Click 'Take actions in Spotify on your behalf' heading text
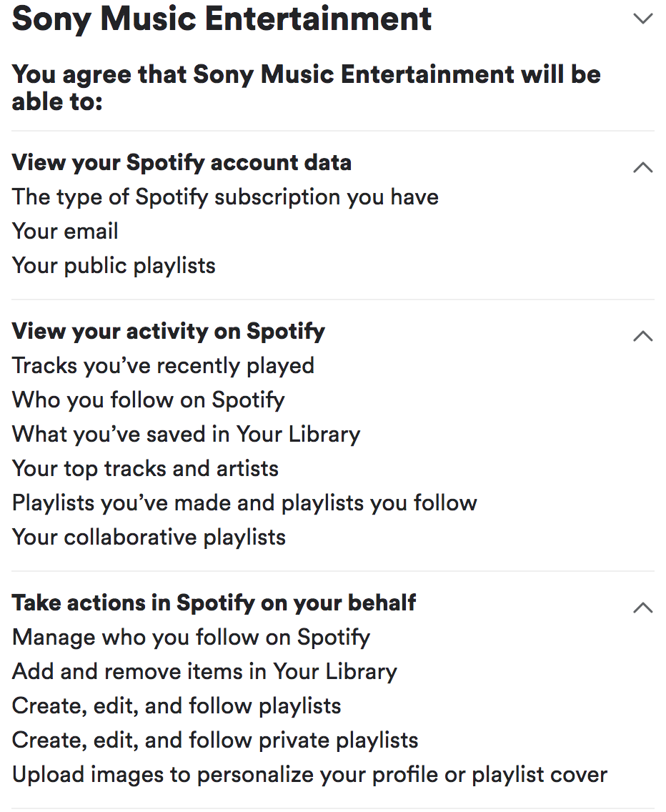The width and height of the screenshot is (666, 812). 214,603
